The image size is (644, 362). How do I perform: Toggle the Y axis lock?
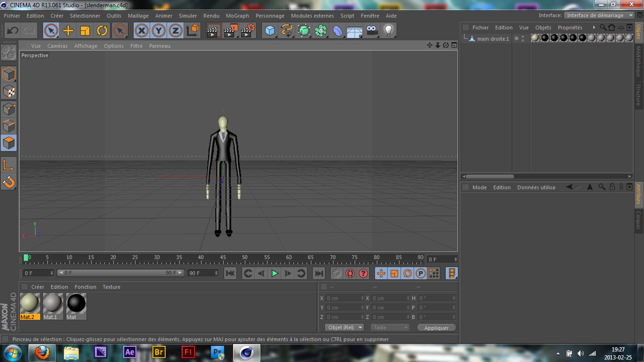[159, 31]
